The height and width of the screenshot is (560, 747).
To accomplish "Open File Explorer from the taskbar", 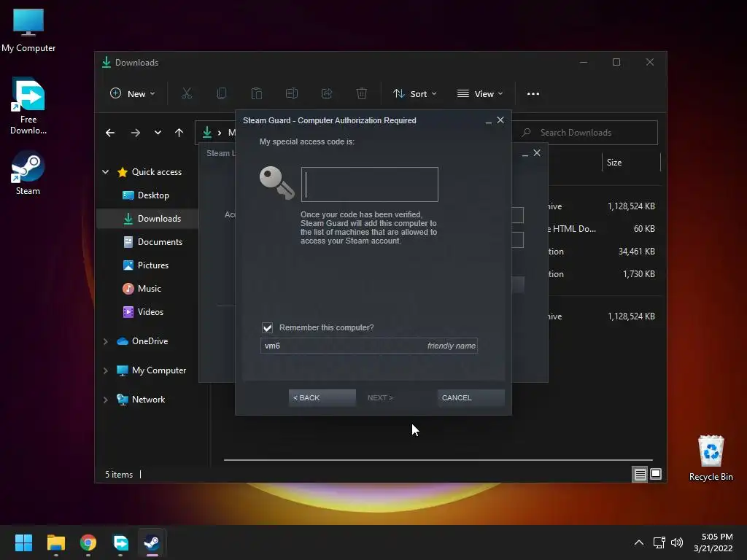I will pos(55,542).
